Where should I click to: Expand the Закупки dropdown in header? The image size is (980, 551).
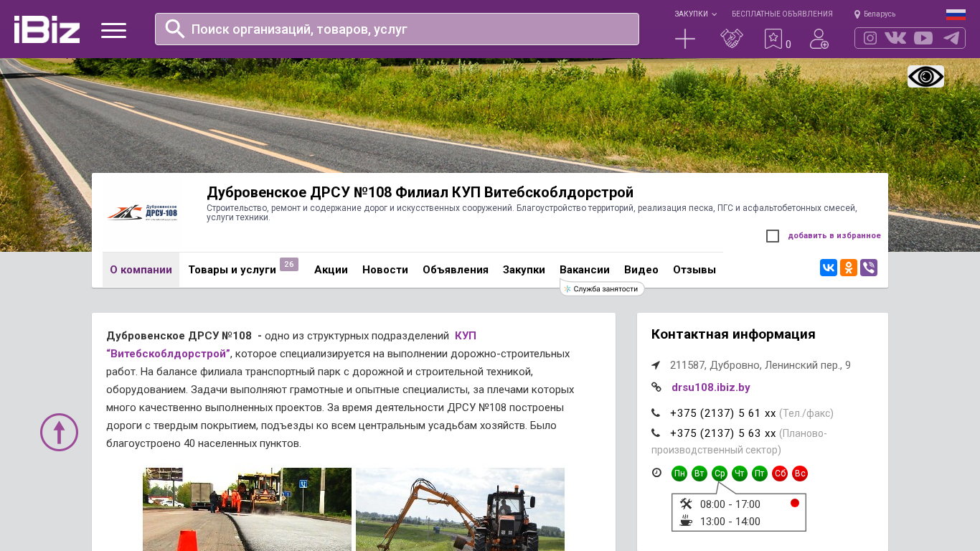695,14
